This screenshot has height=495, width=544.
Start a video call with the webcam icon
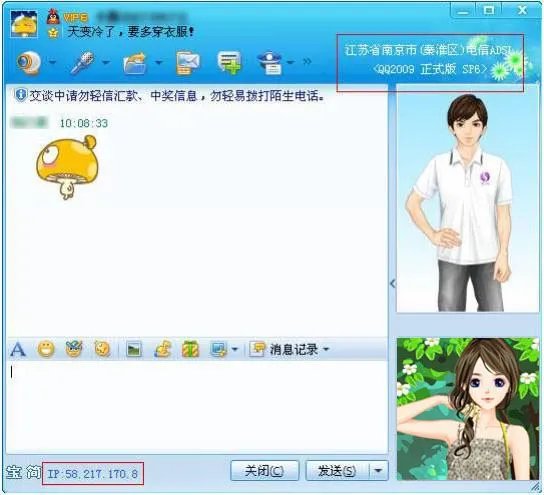[x=29, y=63]
